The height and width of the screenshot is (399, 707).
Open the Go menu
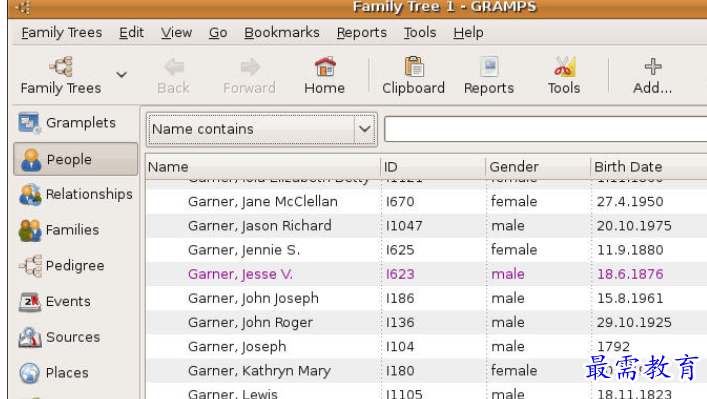point(218,32)
